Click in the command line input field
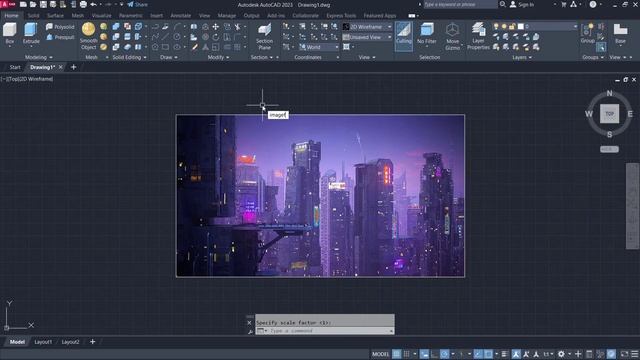Viewport: 640px width, 360px height. coord(325,331)
